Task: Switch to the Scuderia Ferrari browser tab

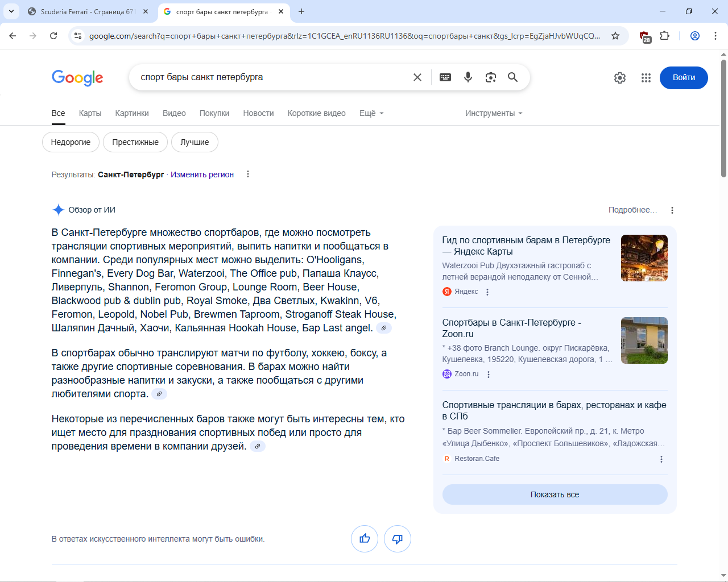Action: point(88,11)
